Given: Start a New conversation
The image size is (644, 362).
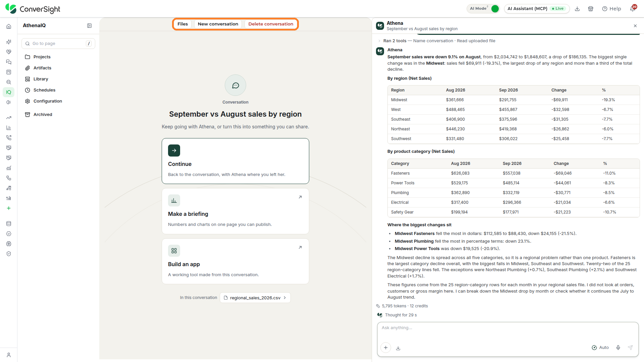Looking at the screenshot, I should (218, 24).
